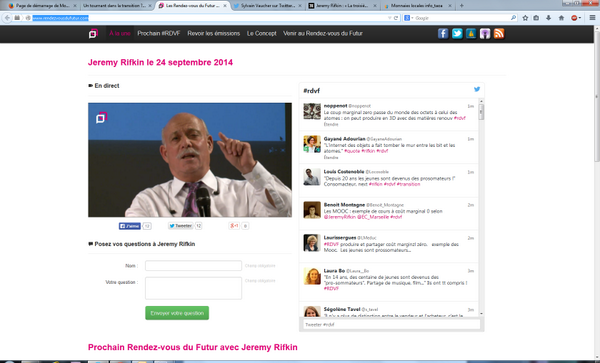
Task: Open the dropdown arrow next to Adblock icon
Action: (x=579, y=18)
